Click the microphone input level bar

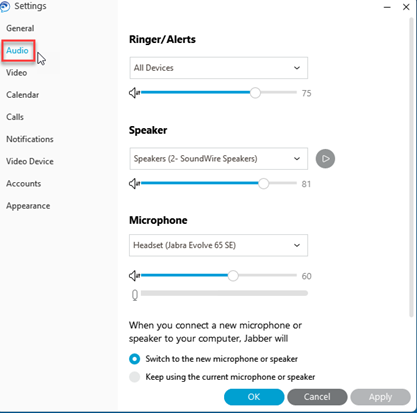[x=224, y=293]
